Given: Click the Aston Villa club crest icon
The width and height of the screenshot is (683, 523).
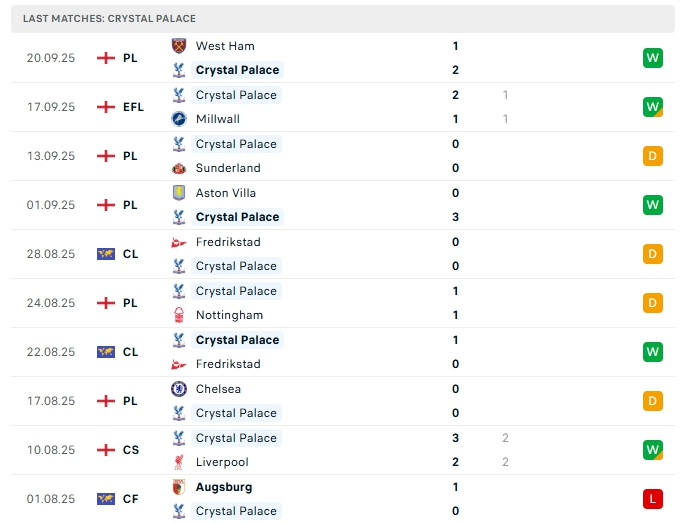Looking at the screenshot, I should coord(179,193).
